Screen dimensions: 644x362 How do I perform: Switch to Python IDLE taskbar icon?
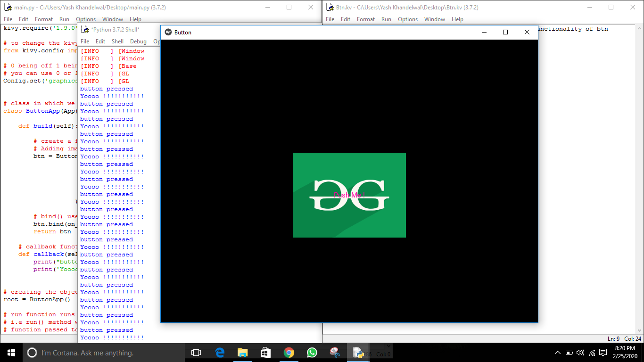pyautogui.click(x=358, y=353)
